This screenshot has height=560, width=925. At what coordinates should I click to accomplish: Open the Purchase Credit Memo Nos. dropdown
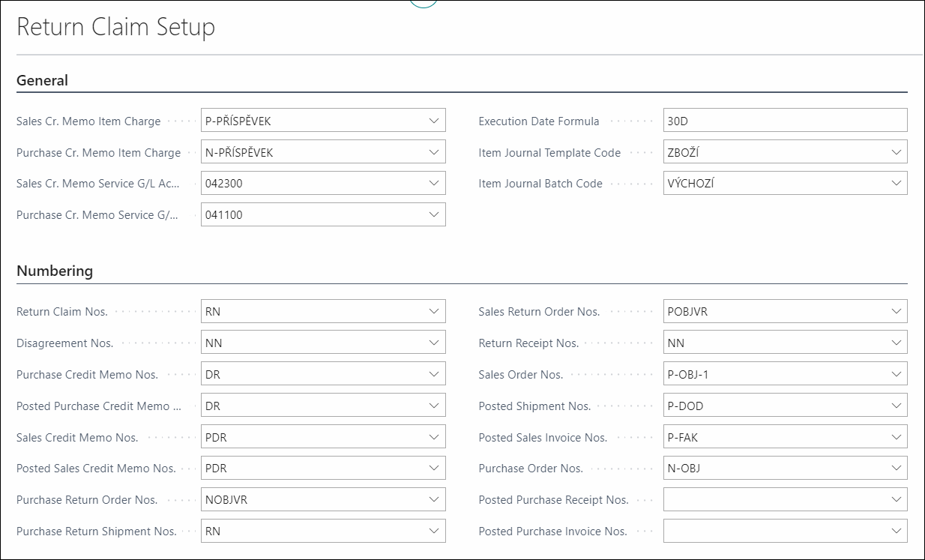pyautogui.click(x=433, y=374)
